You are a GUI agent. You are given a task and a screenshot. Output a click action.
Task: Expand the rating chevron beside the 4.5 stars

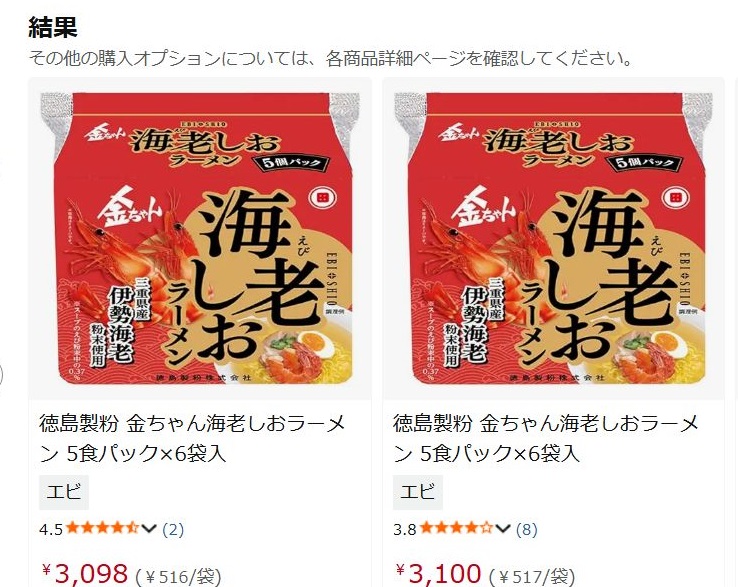click(149, 529)
